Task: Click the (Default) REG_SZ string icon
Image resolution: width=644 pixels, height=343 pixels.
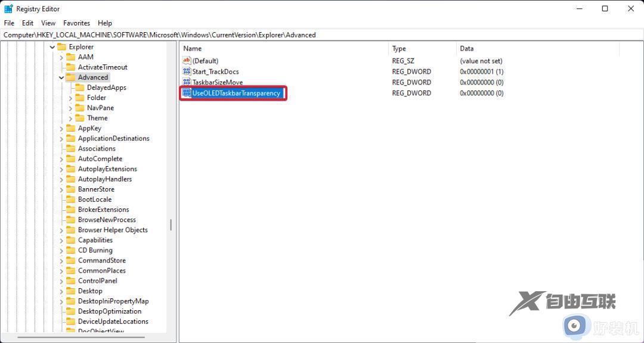Action: [186, 60]
